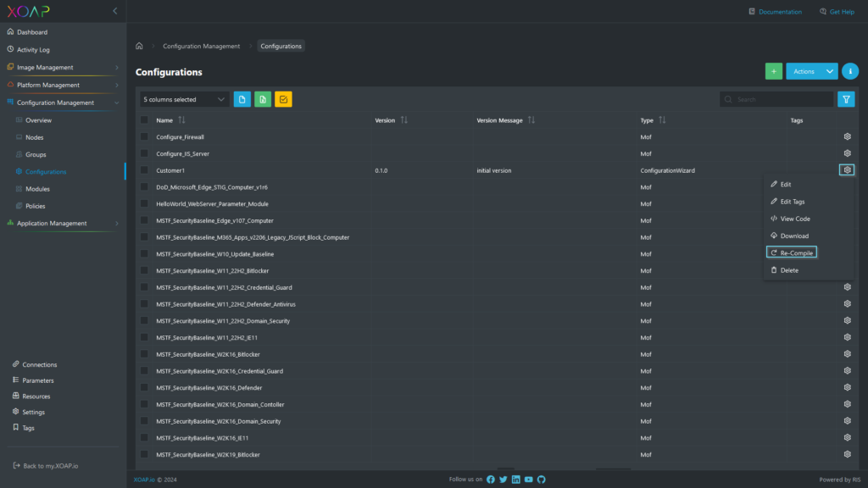The height and width of the screenshot is (488, 868).
Task: Click the yellow checkmark select icon
Action: [283, 100]
